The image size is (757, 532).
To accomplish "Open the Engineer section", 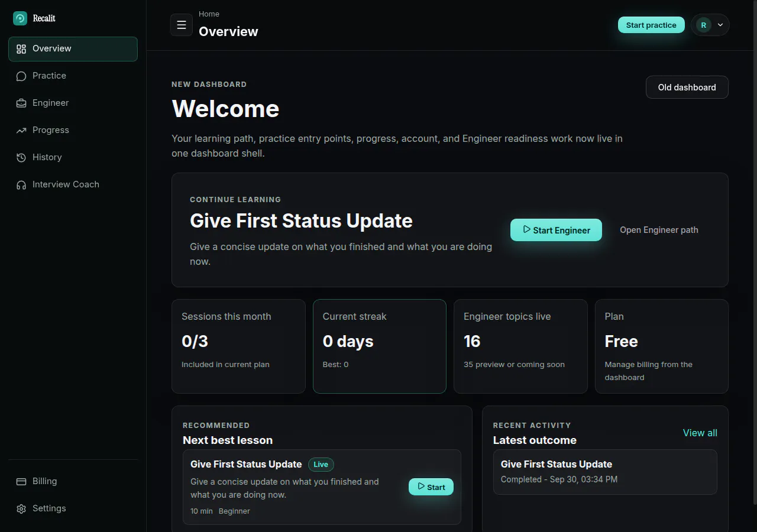I will coord(73,103).
